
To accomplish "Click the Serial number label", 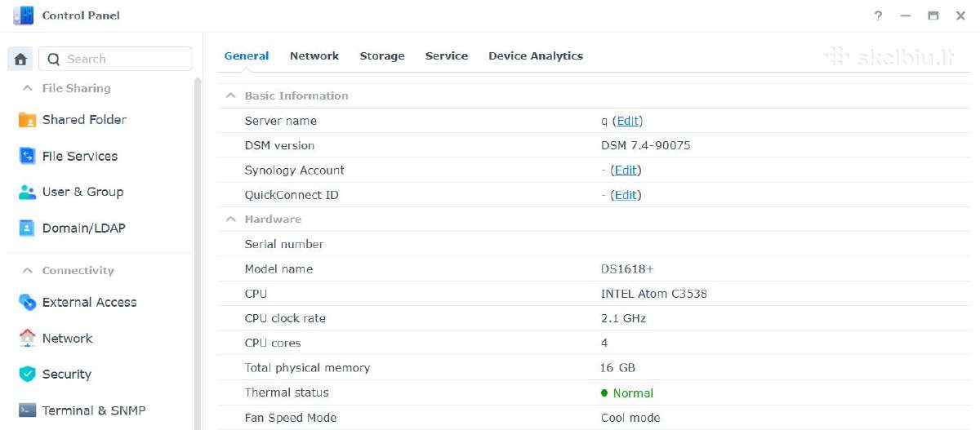I will (284, 244).
